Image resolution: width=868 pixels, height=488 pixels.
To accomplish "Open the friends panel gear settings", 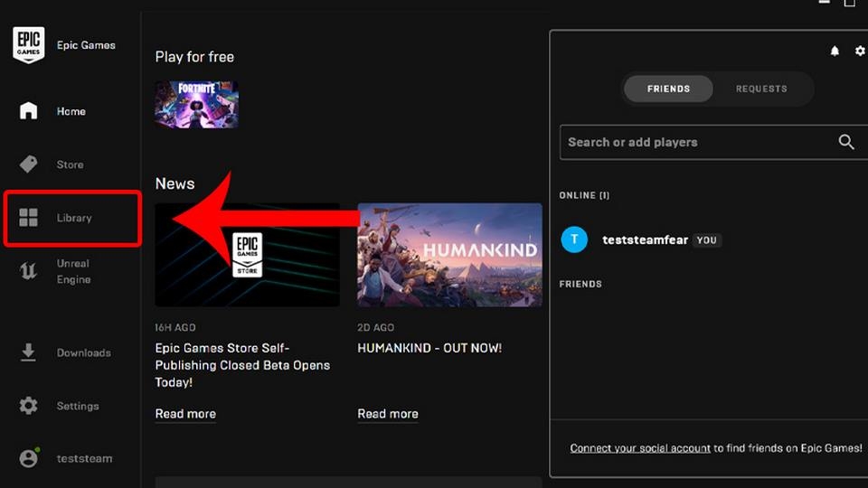I will click(x=860, y=51).
